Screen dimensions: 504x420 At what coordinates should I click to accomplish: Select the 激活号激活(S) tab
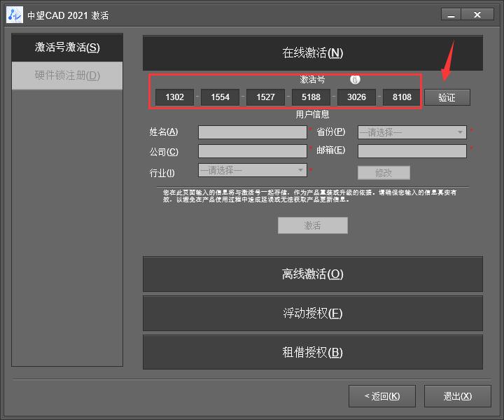pos(67,47)
